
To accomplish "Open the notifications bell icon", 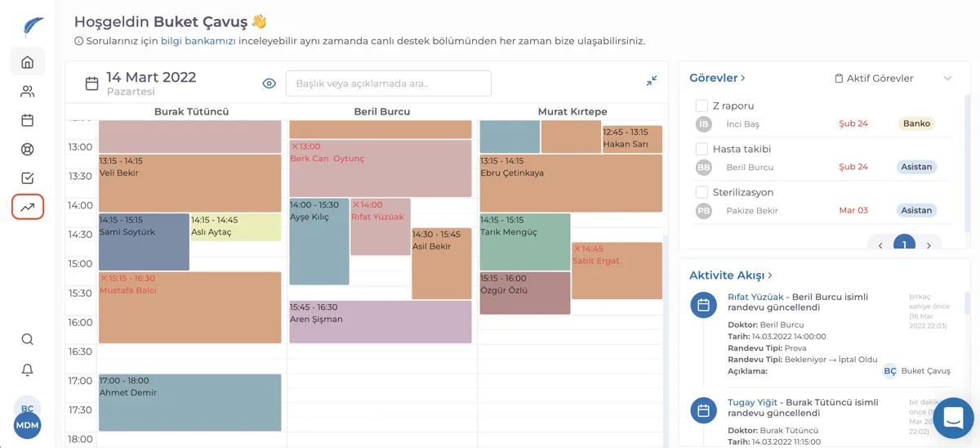I will pyautogui.click(x=27, y=370).
